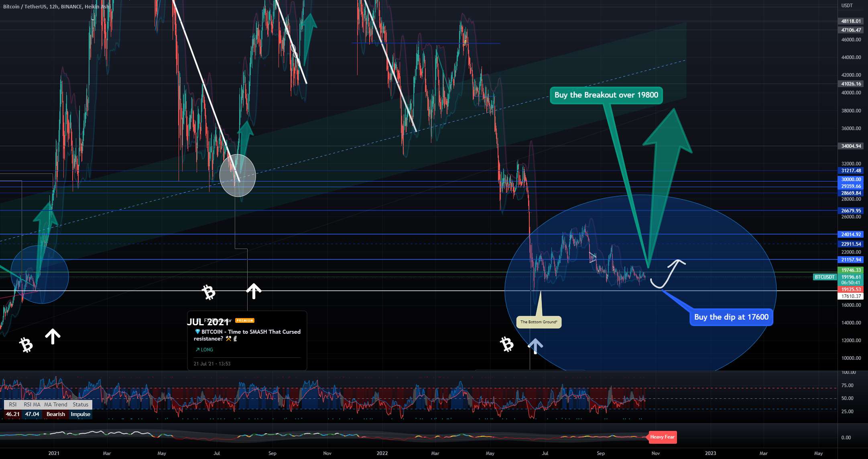The height and width of the screenshot is (459, 868).
Task: Select the 34004.94 price label
Action: click(851, 146)
